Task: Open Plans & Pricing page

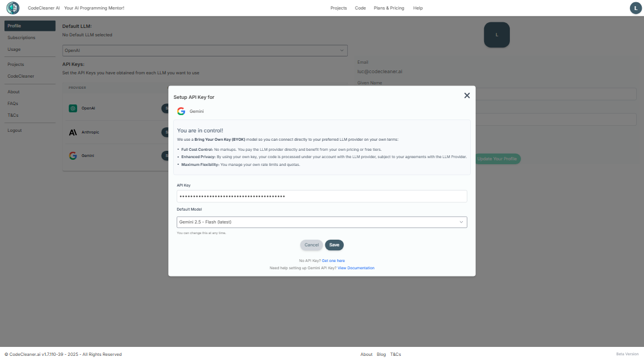Action: [x=389, y=8]
